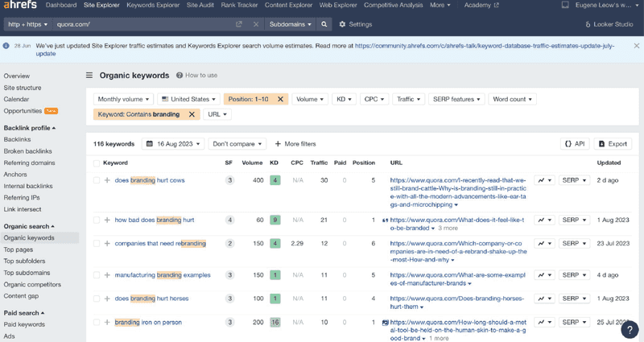Open position history chart for does branding hurt cows
Screen dimensions: 644x342
click(x=545, y=180)
